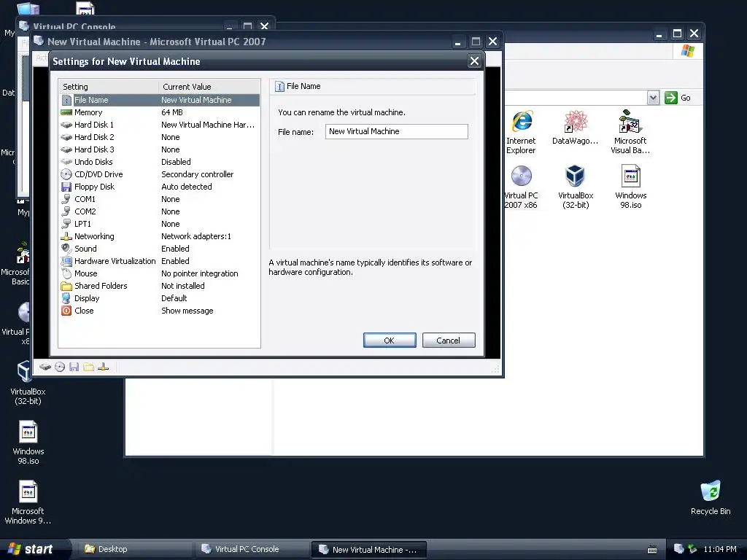Click the Cancel button

449,341
